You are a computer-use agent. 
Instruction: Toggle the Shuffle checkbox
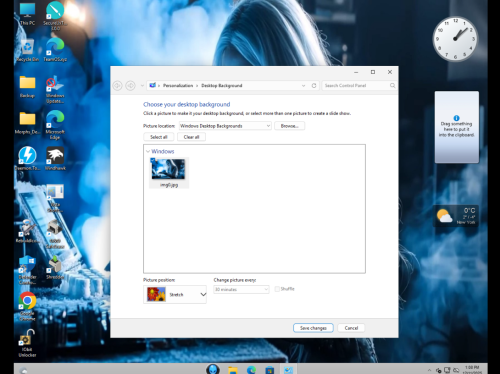tap(277, 289)
